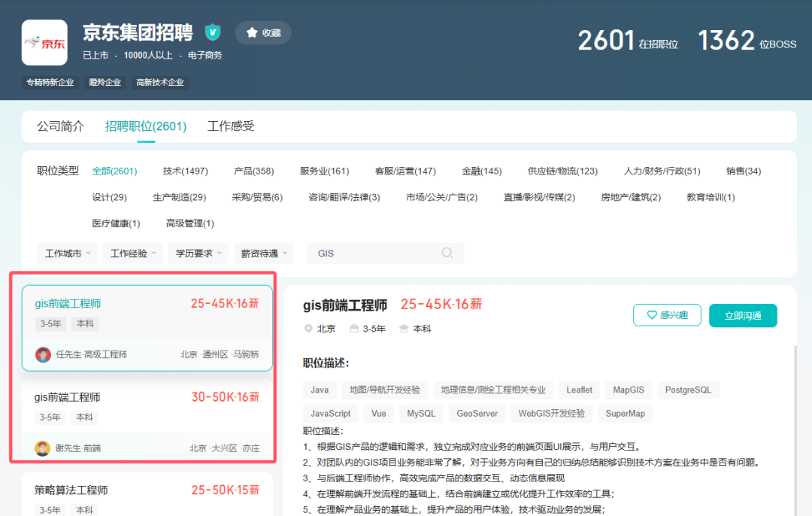Click the JD company logo
This screenshot has width=812, height=516.
pyautogui.click(x=44, y=42)
